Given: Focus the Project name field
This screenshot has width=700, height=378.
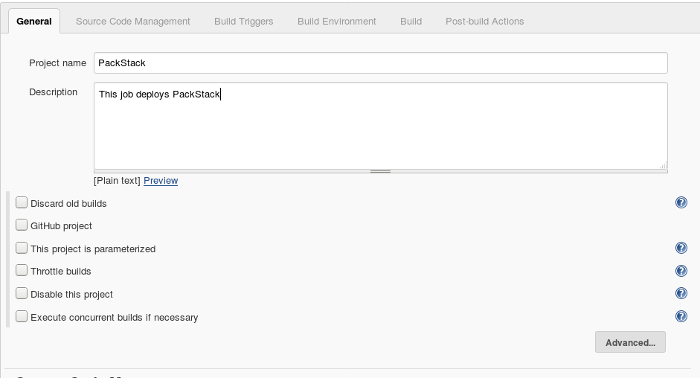Looking at the screenshot, I should 381,63.
